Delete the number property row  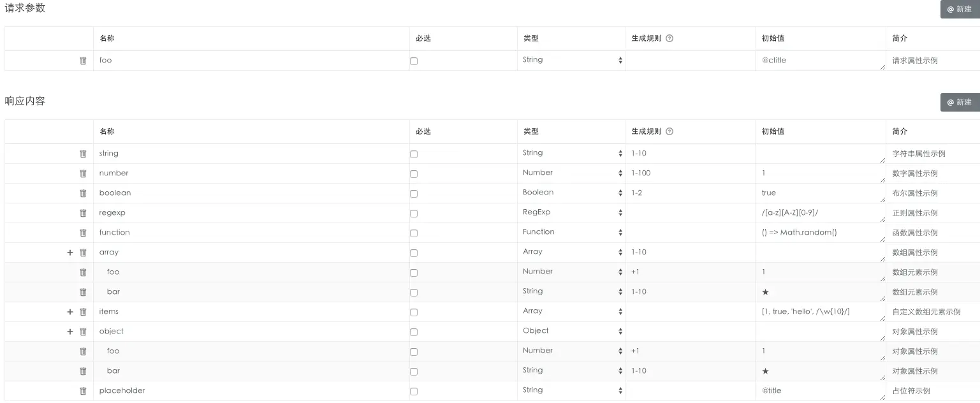tap(83, 173)
